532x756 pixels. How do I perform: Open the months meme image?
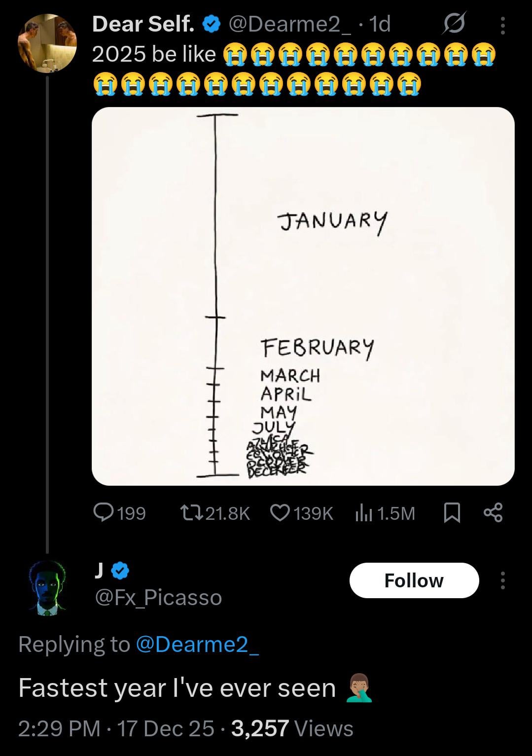303,296
